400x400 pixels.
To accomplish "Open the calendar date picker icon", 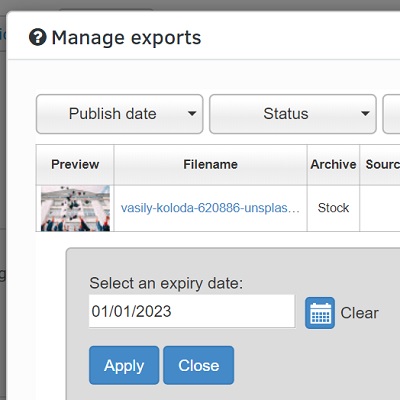I will coord(320,313).
